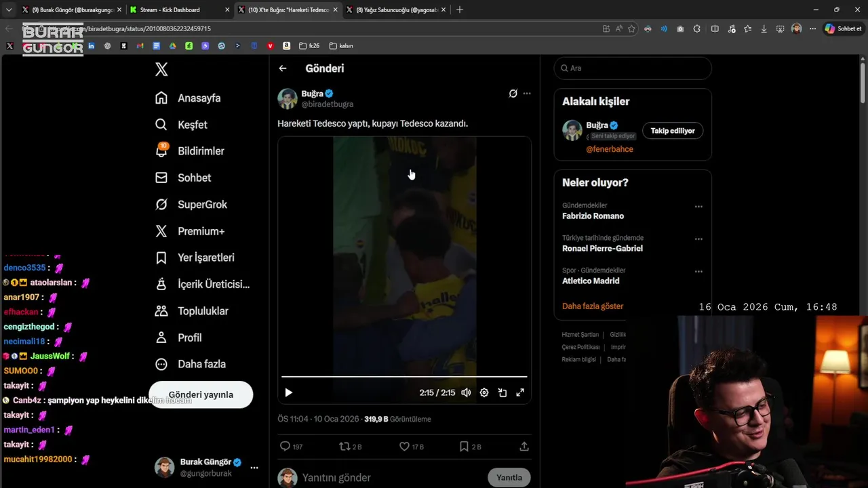The height and width of the screenshot is (488, 868).
Task: Open Fabrizio Romano trend
Action: pos(593,216)
